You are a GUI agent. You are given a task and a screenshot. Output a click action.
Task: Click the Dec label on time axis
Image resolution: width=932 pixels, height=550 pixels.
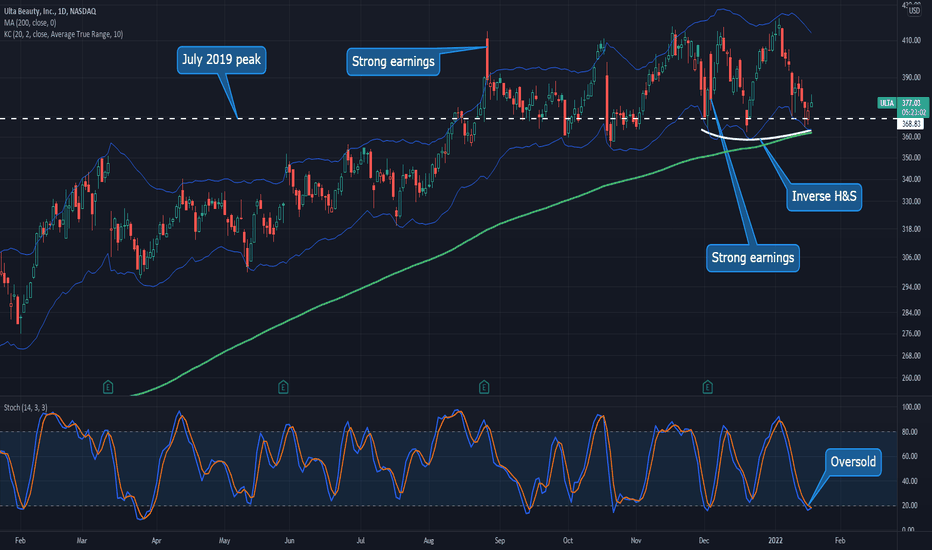(704, 540)
